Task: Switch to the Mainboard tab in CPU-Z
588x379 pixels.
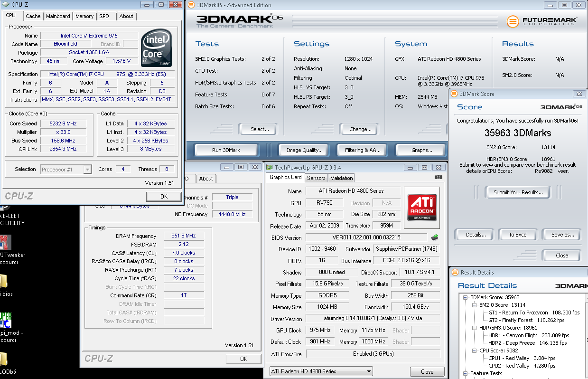Action: click(58, 16)
